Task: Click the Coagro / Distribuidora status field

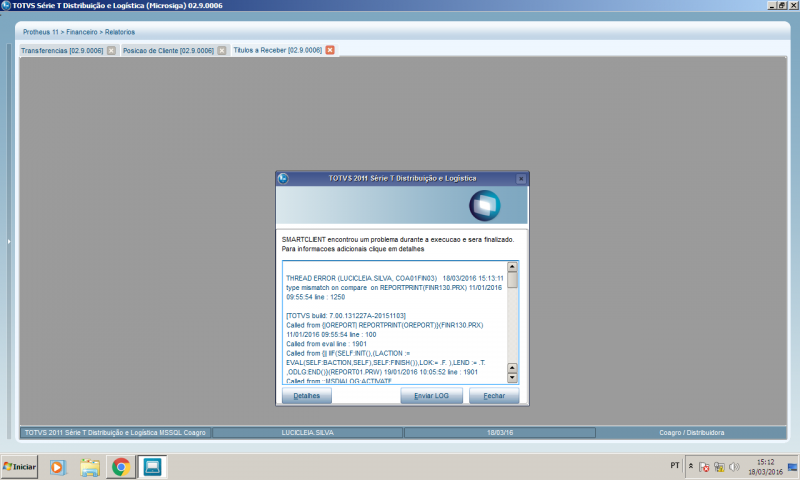Action: [691, 433]
